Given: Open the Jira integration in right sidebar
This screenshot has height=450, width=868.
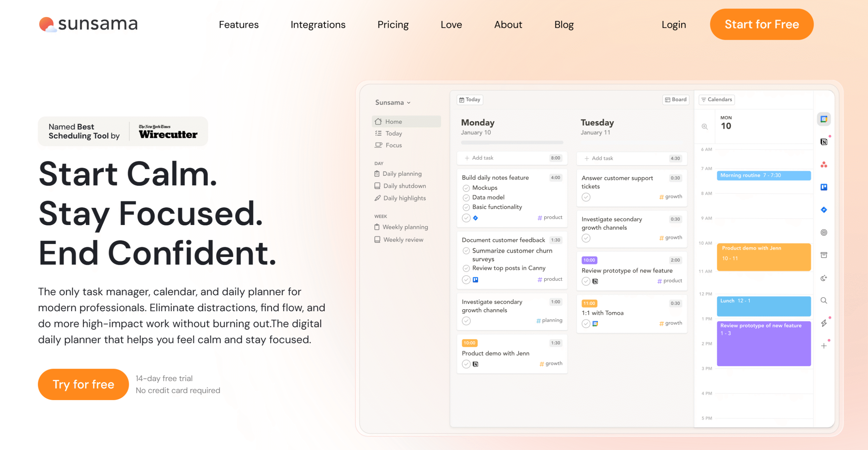Looking at the screenshot, I should tap(824, 210).
